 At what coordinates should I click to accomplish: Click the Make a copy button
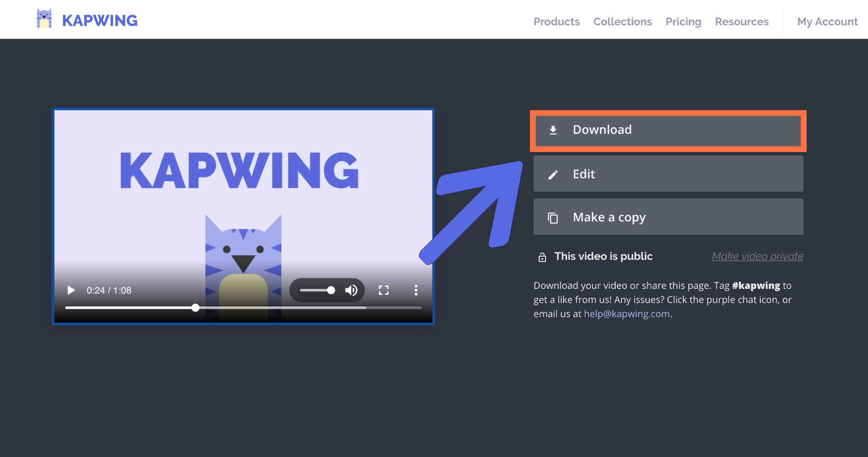pyautogui.click(x=668, y=217)
